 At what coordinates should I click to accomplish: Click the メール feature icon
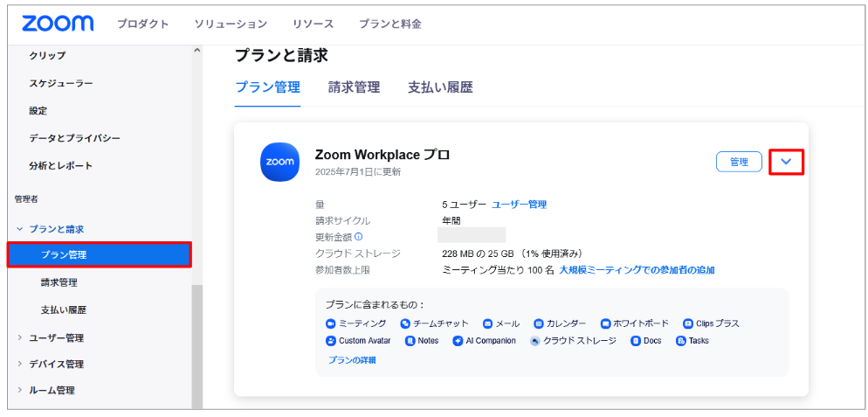point(487,323)
